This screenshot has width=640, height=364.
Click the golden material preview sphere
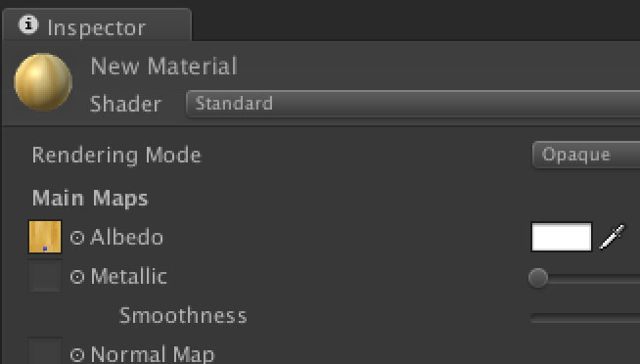(x=43, y=82)
